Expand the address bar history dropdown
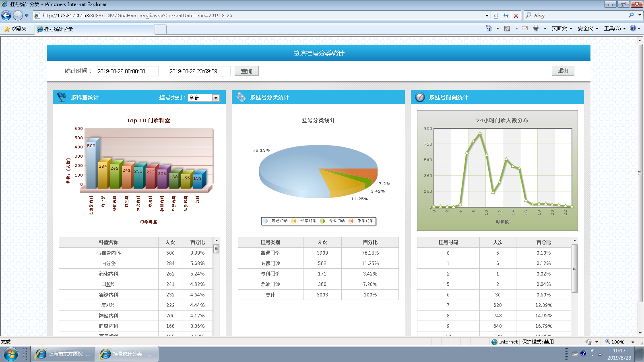 tap(487, 16)
